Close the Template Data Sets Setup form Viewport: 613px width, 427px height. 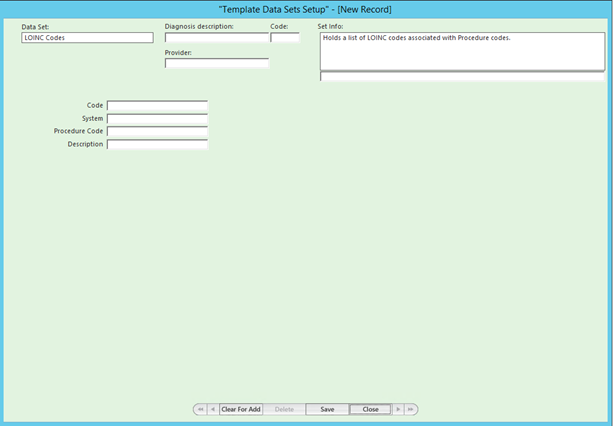370,409
